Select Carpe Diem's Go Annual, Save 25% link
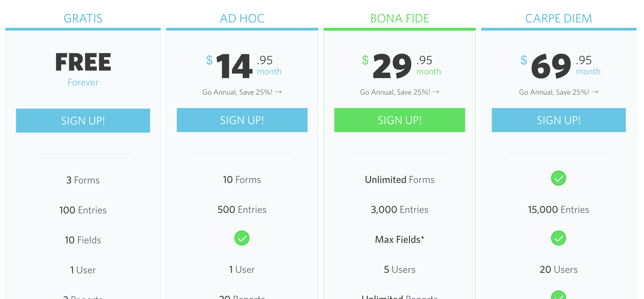 tap(554, 92)
